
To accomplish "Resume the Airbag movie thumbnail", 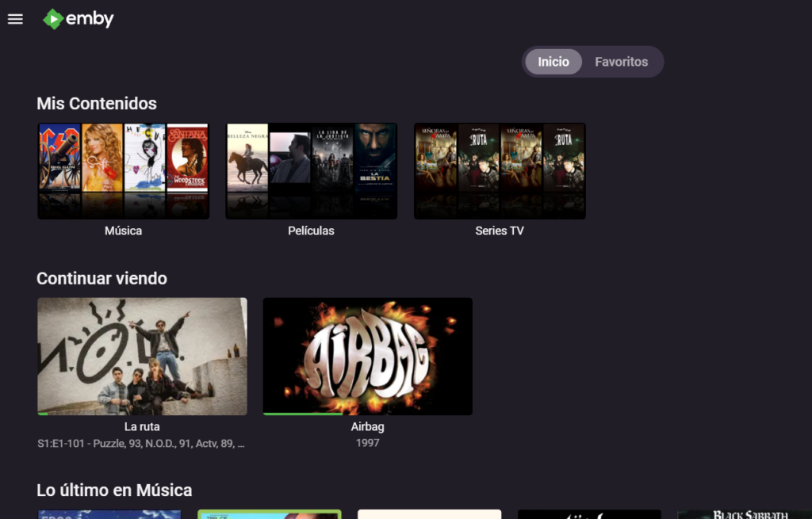I will pos(367,355).
